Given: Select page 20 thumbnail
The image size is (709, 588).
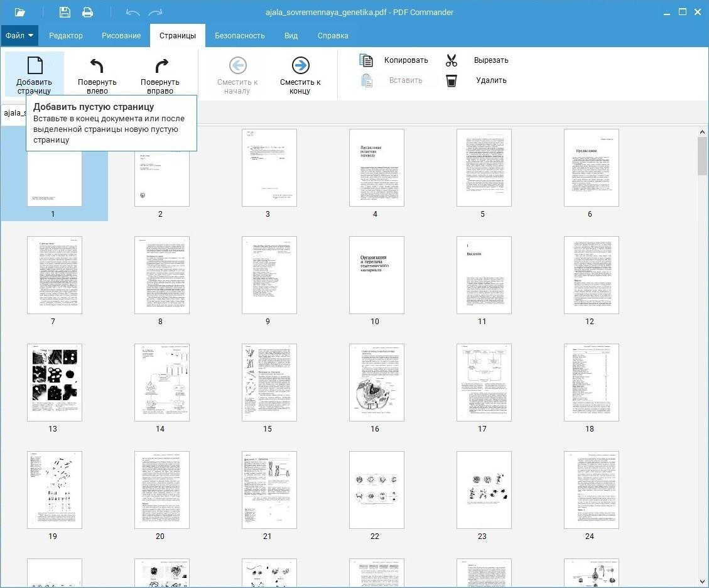Looking at the screenshot, I should click(162, 490).
